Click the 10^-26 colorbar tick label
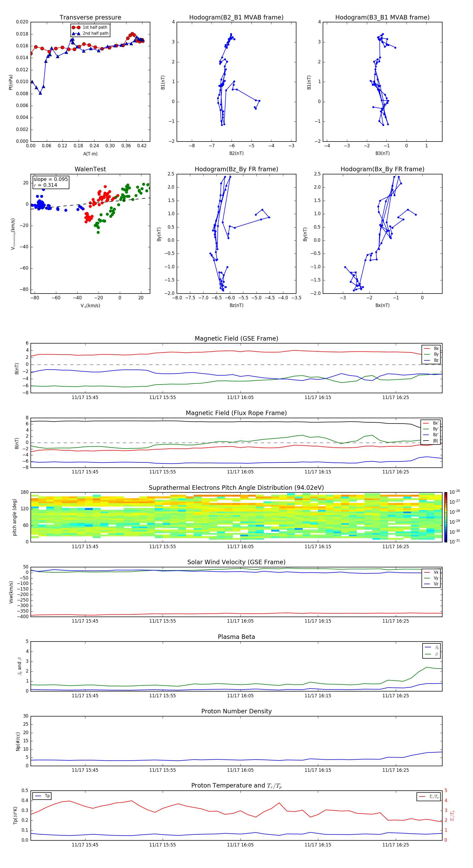 455,492
